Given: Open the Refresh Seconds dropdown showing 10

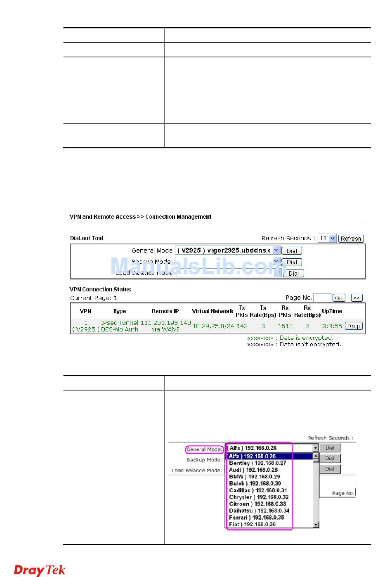Looking at the screenshot, I should point(327,239).
